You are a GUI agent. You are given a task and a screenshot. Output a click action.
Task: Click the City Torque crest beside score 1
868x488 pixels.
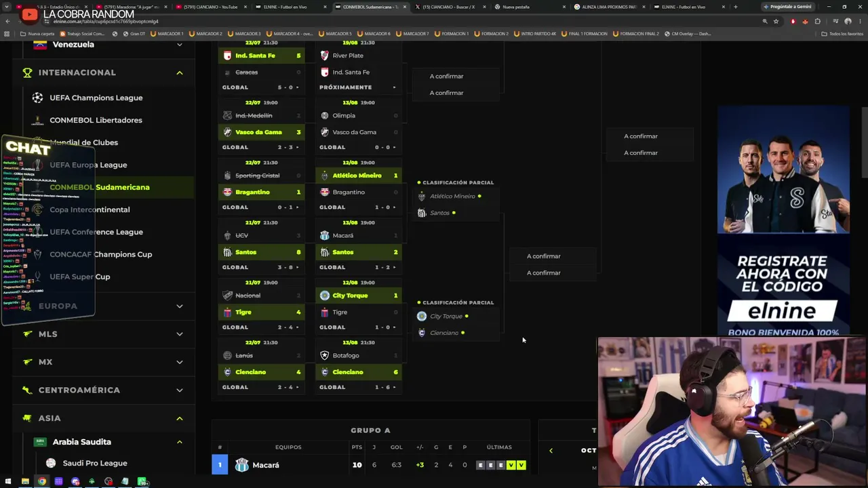(325, 296)
